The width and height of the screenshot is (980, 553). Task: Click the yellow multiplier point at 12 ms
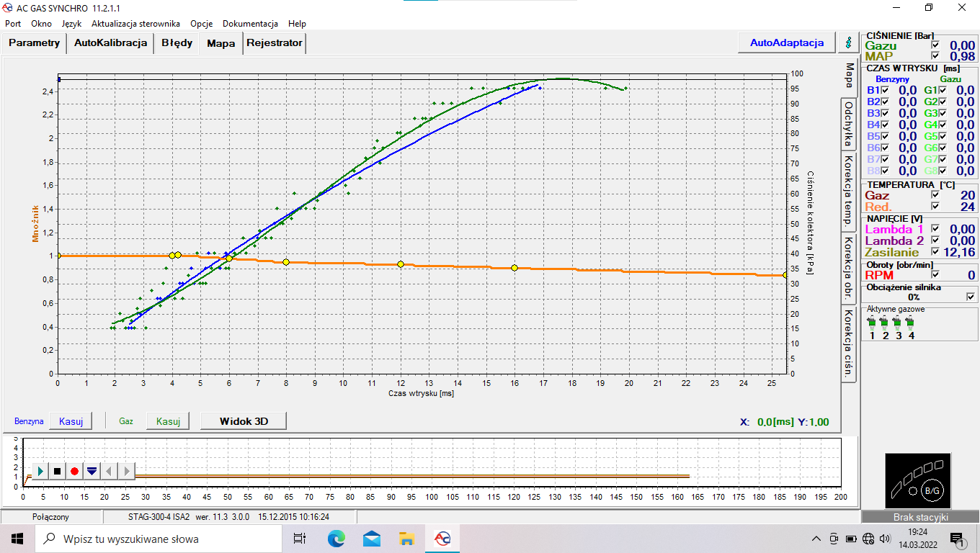401,264
